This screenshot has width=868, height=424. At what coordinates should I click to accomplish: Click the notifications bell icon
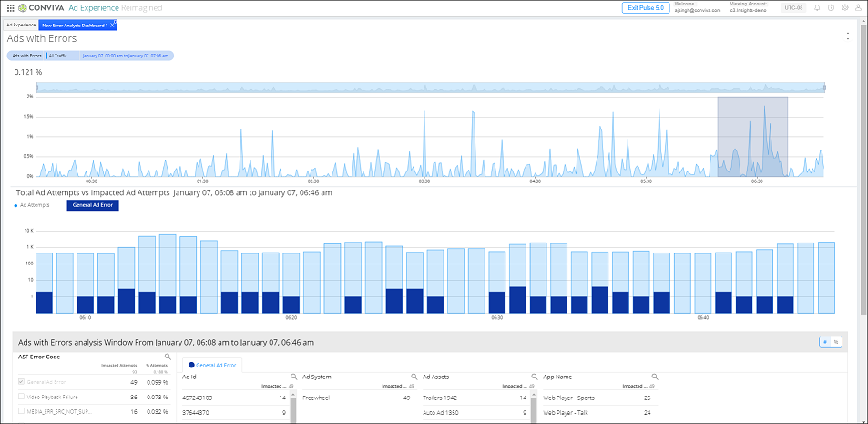tap(817, 7)
